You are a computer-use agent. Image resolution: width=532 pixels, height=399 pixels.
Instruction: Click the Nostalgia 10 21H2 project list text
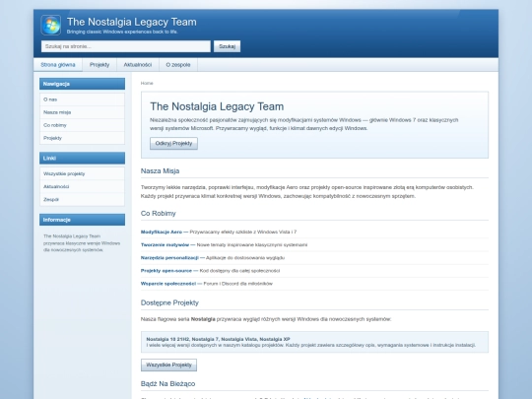218,339
